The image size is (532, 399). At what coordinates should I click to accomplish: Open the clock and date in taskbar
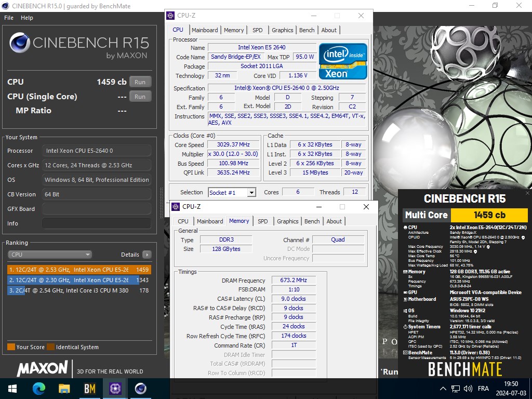click(x=511, y=389)
